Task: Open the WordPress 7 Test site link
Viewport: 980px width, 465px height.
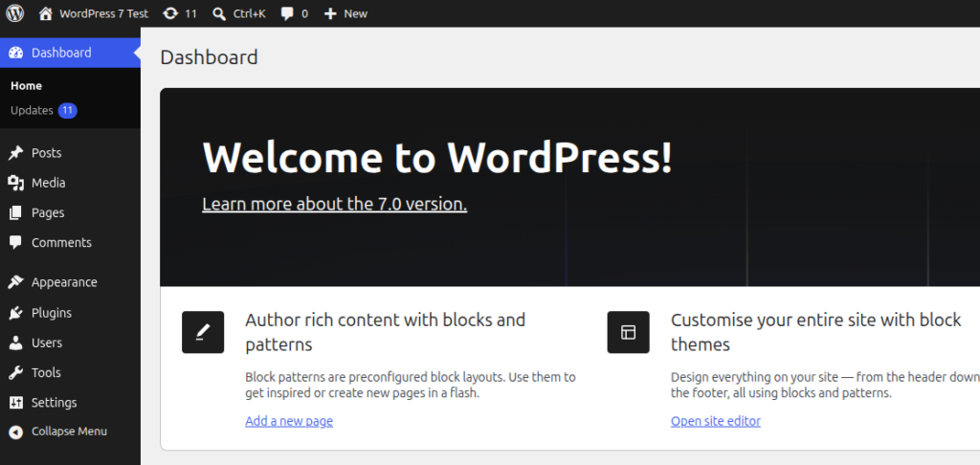Action: [103, 13]
